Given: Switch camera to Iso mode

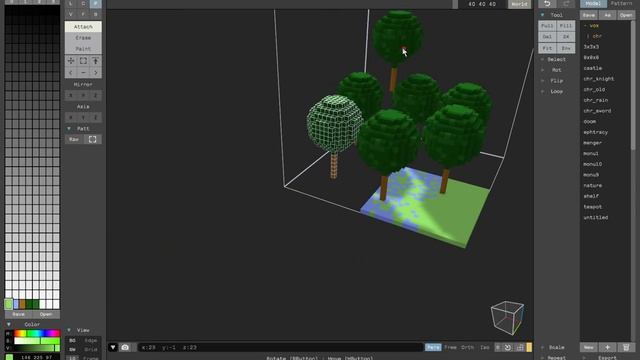Looking at the screenshot, I should (484, 347).
